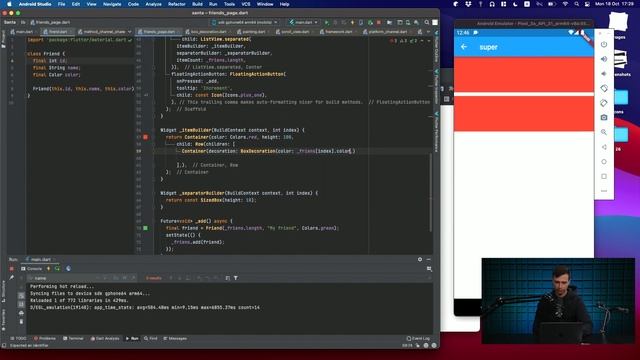Viewport: 640px width, 360px height.
Task: Take emulator screenshot with camera icon
Action: 604,118
